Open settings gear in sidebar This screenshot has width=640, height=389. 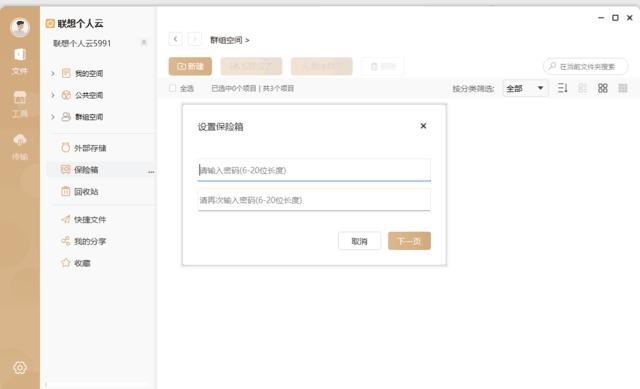20,367
